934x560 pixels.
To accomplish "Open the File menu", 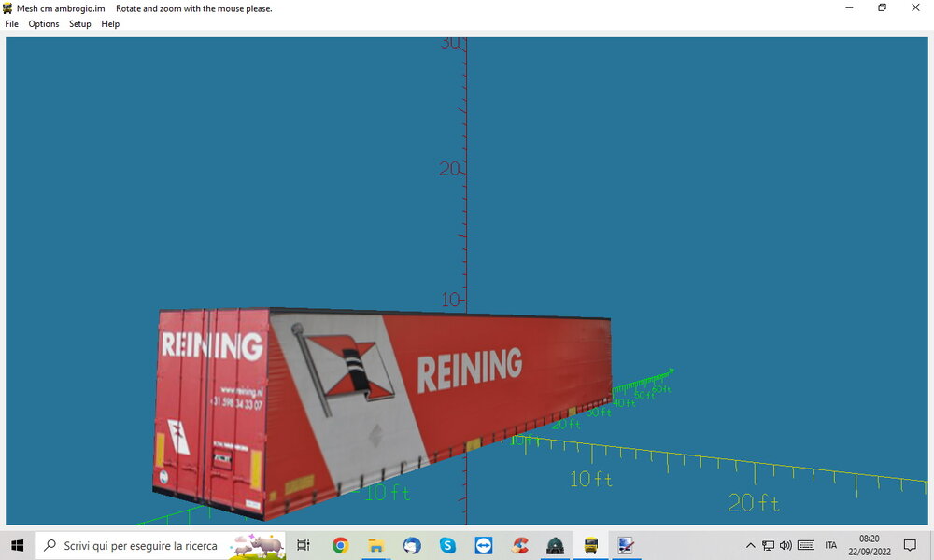I will (x=11, y=24).
